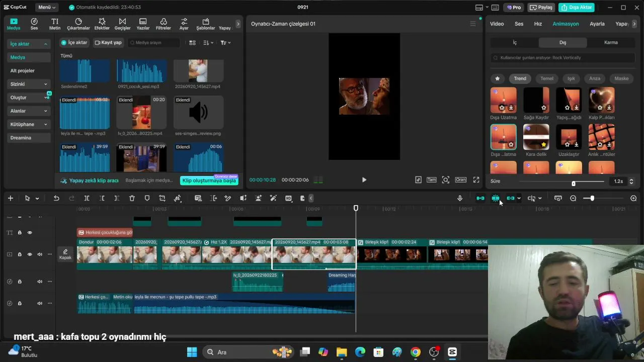The height and width of the screenshot is (362, 644).
Task: Expand the Kütüphane sidebar section
Action: pos(29,124)
